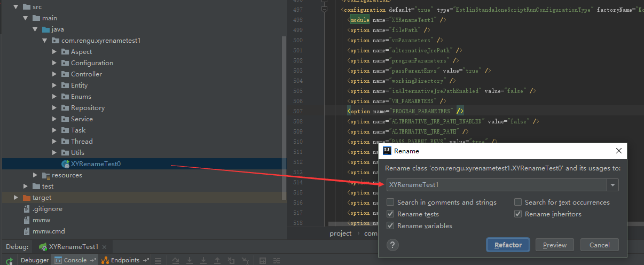644x265 pixels.
Task: Expand the Configuration package
Action: (x=54, y=63)
